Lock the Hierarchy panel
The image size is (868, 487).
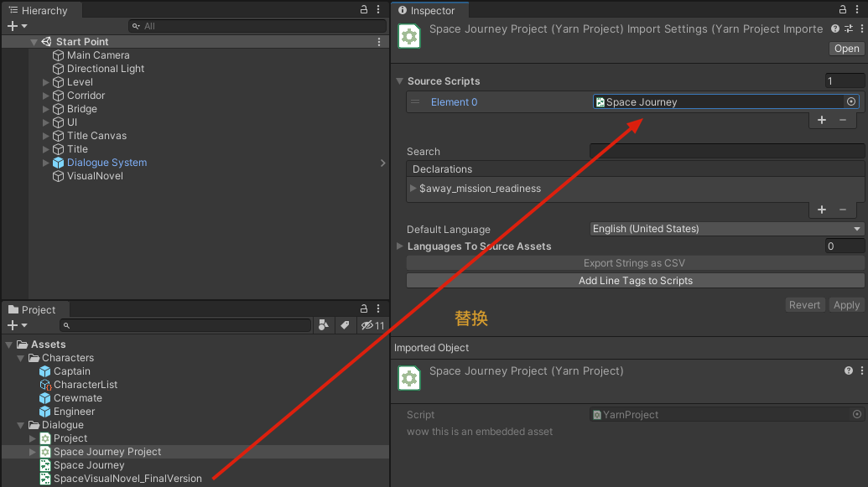pos(364,9)
